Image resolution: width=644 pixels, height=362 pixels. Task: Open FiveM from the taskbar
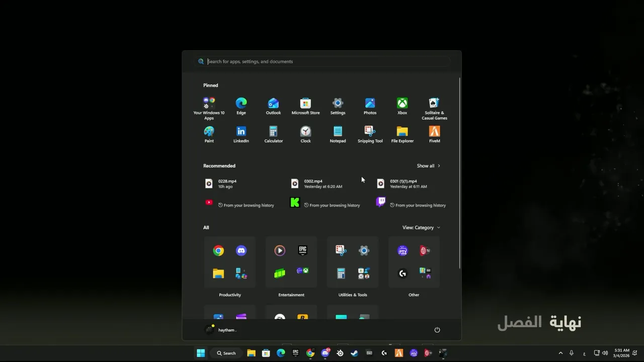(399, 353)
